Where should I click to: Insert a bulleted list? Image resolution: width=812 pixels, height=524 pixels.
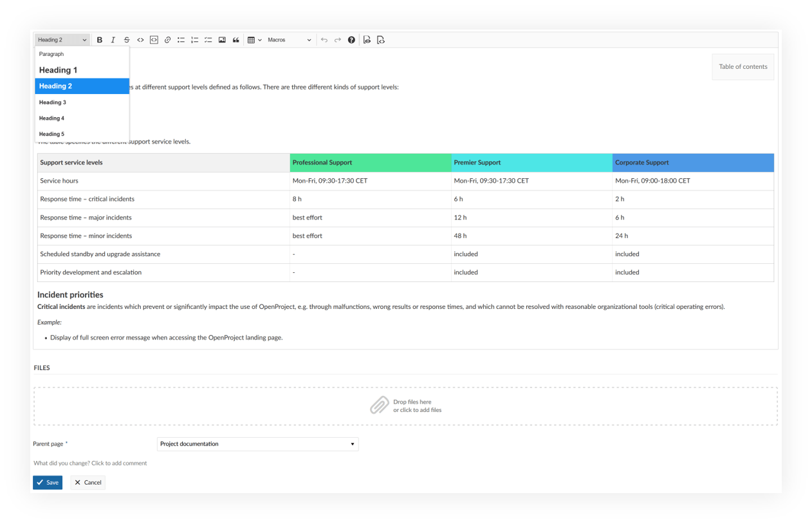point(181,39)
